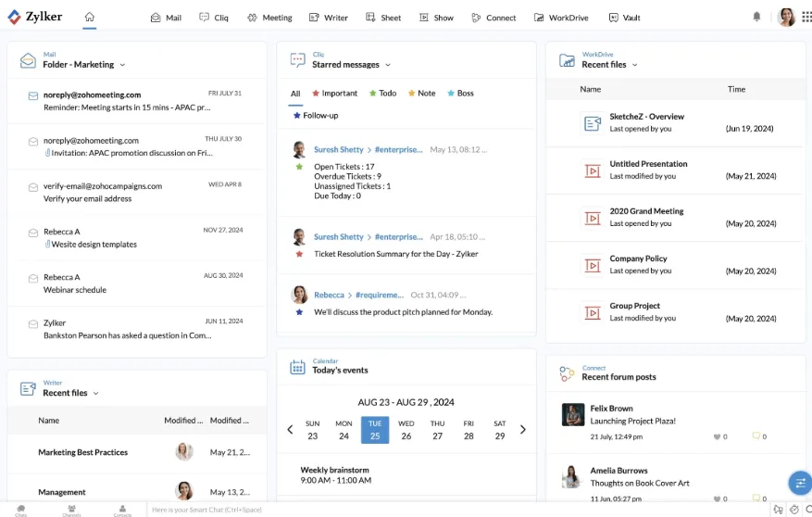Select Tuesday 25 in the calendar
The width and height of the screenshot is (812, 517).
coord(375,430)
